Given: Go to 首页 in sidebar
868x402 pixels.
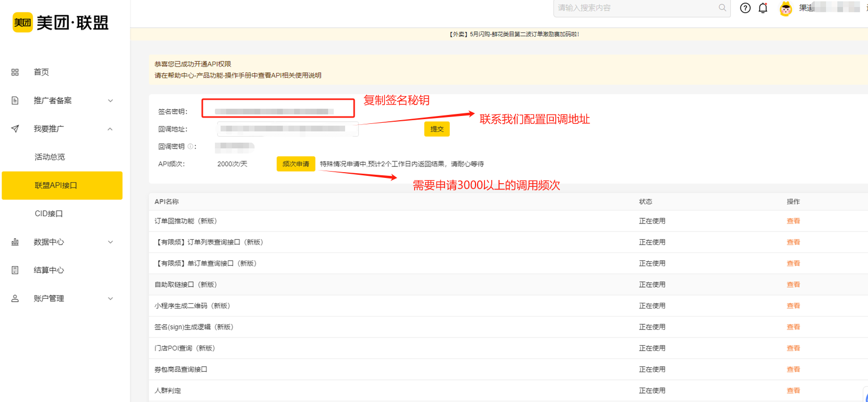Looking at the screenshot, I should click(x=42, y=72).
